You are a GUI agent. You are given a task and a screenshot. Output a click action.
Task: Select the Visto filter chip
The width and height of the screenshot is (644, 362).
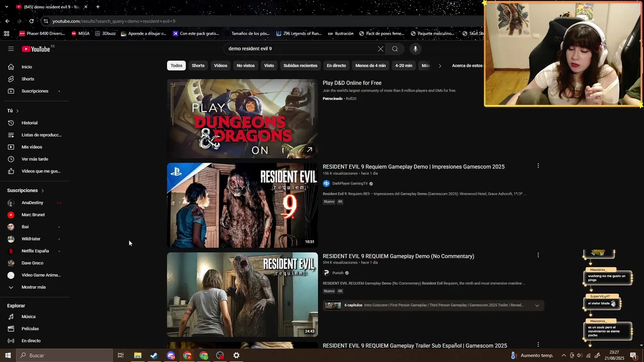click(269, 65)
